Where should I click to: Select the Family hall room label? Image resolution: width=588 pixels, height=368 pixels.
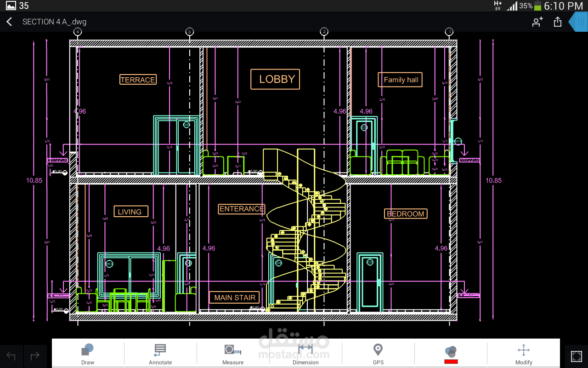(x=400, y=80)
